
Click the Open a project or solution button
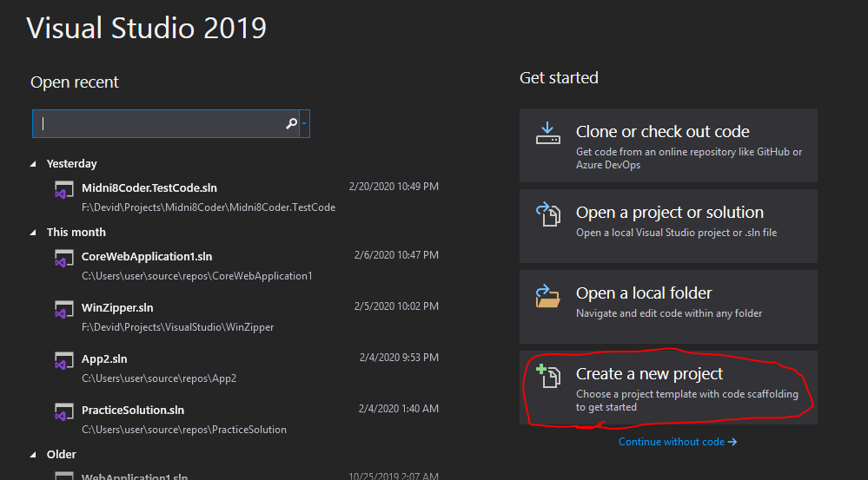point(668,227)
